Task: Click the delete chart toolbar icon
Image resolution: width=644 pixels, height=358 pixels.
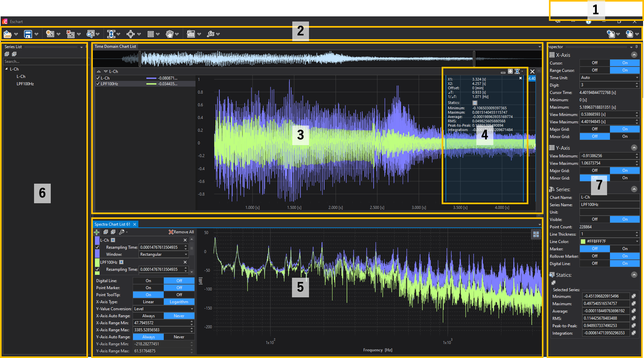Action: [70, 34]
